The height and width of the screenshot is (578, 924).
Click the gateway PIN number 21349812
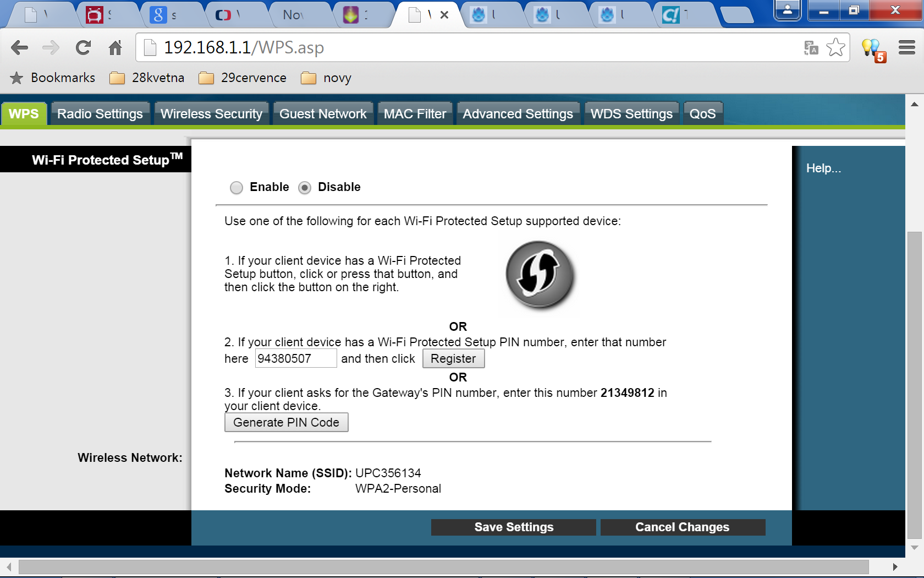point(628,392)
